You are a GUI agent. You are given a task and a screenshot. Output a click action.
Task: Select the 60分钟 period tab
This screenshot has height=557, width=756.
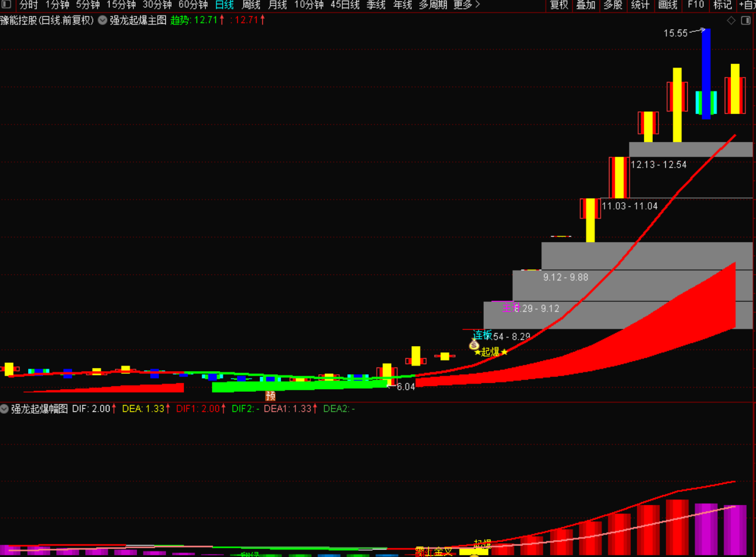coord(193,5)
